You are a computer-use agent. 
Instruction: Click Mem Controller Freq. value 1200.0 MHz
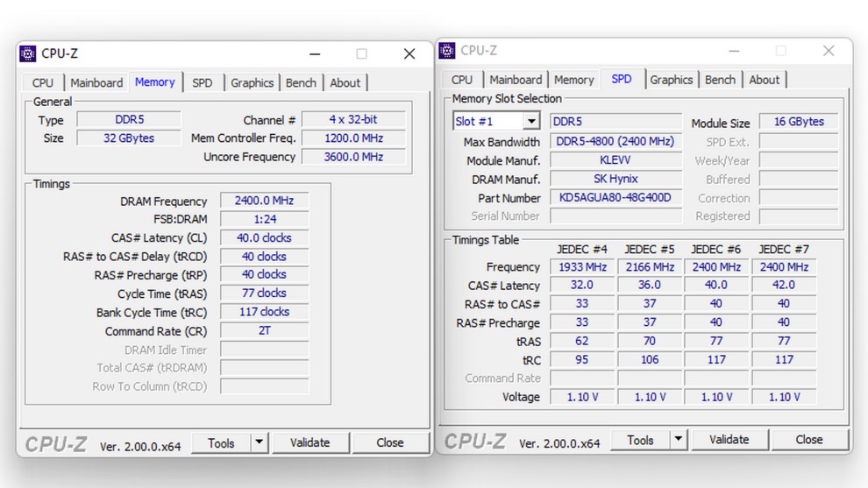point(353,138)
